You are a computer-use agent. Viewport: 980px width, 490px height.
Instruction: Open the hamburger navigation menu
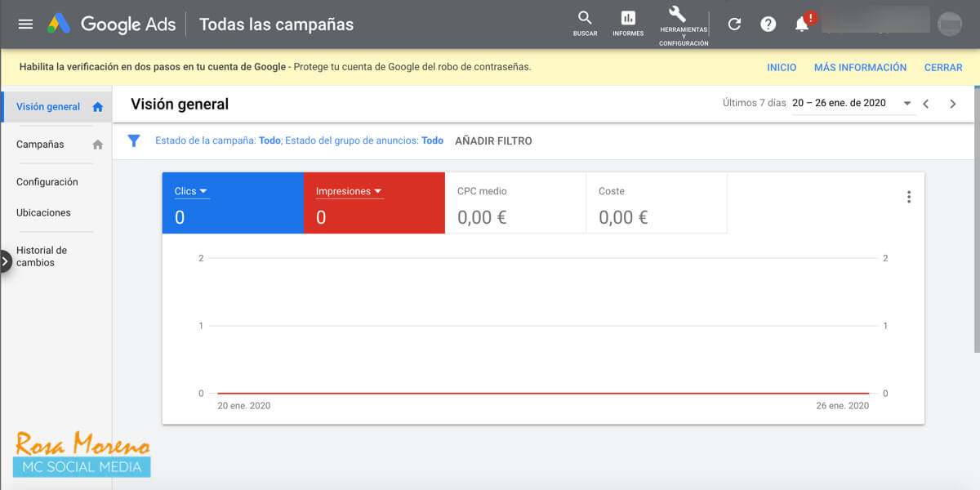25,24
